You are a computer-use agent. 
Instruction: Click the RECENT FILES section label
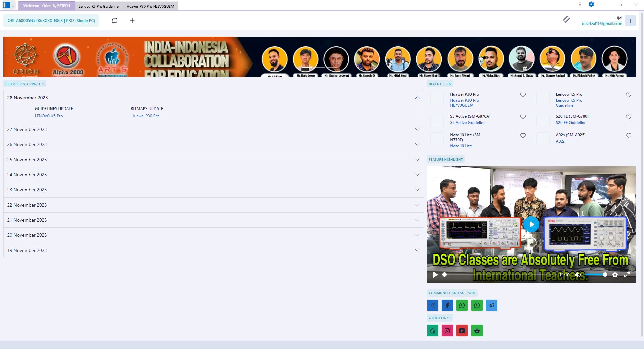(440, 84)
